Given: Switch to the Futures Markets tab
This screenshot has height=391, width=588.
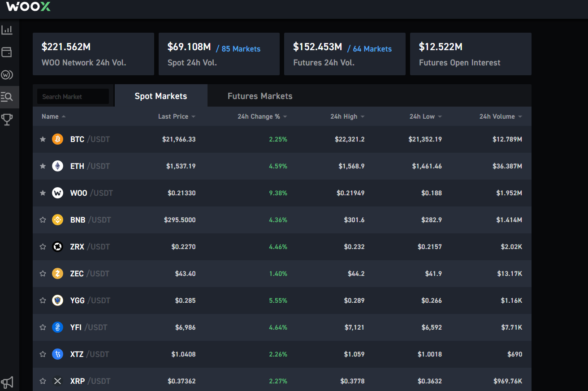Looking at the screenshot, I should click(260, 96).
